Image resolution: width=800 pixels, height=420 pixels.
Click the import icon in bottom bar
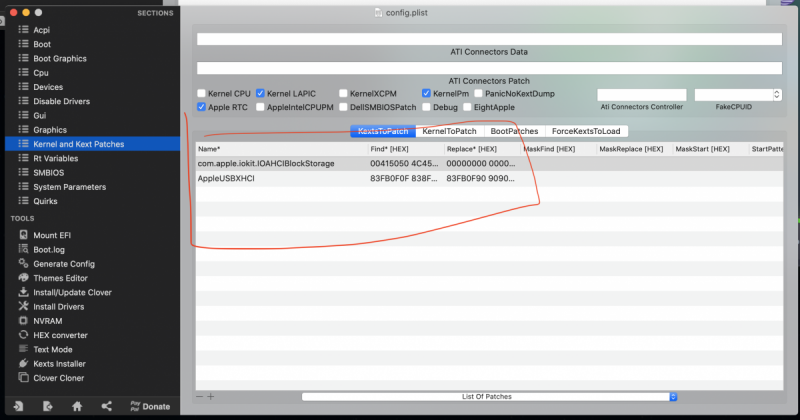tap(18, 406)
